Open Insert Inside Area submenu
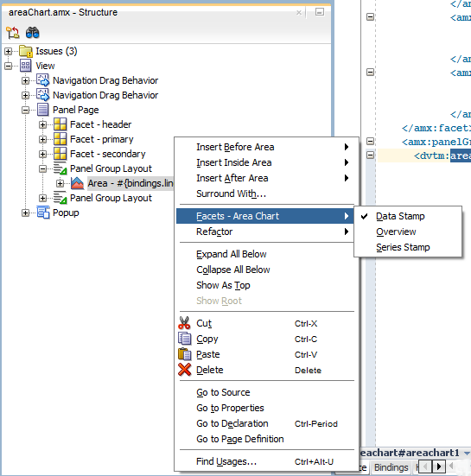This screenshot has width=471, height=476. [264, 162]
